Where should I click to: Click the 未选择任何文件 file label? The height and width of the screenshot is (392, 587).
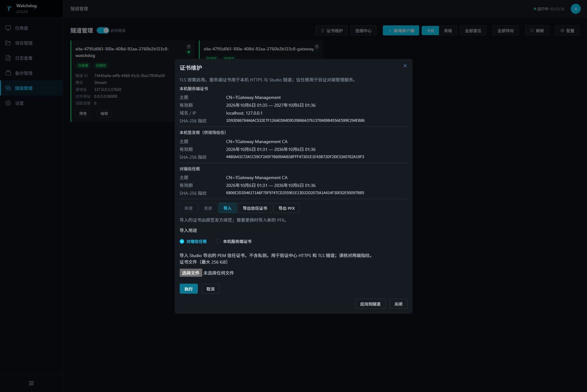219,273
